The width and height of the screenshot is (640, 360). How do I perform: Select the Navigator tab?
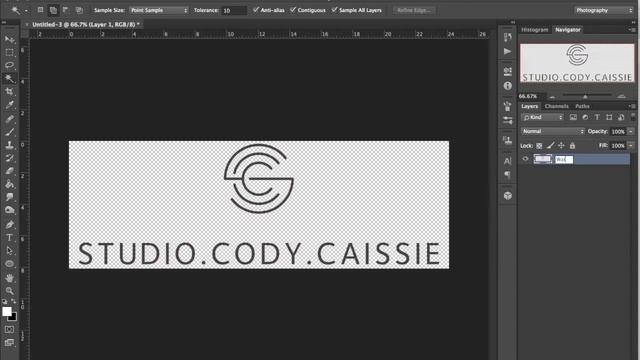click(568, 30)
